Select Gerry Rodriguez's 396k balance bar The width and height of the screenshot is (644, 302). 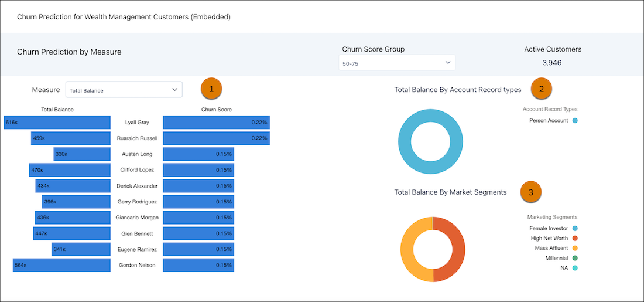coord(76,202)
